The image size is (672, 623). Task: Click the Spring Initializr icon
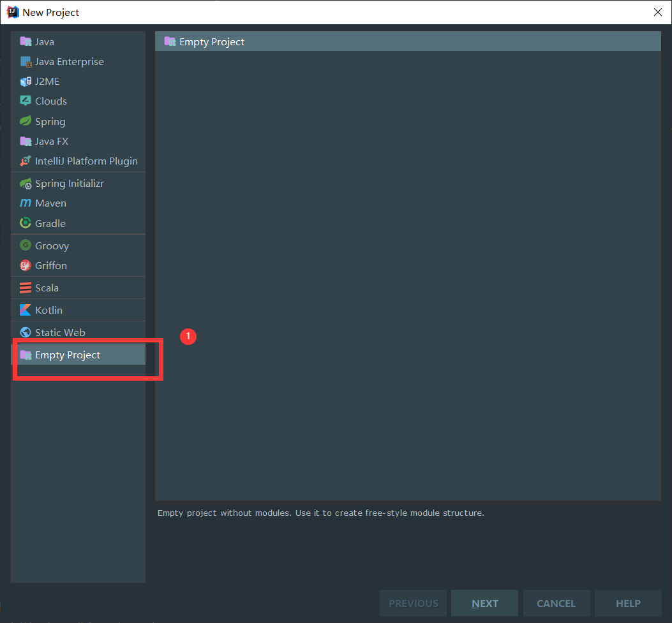click(x=26, y=183)
